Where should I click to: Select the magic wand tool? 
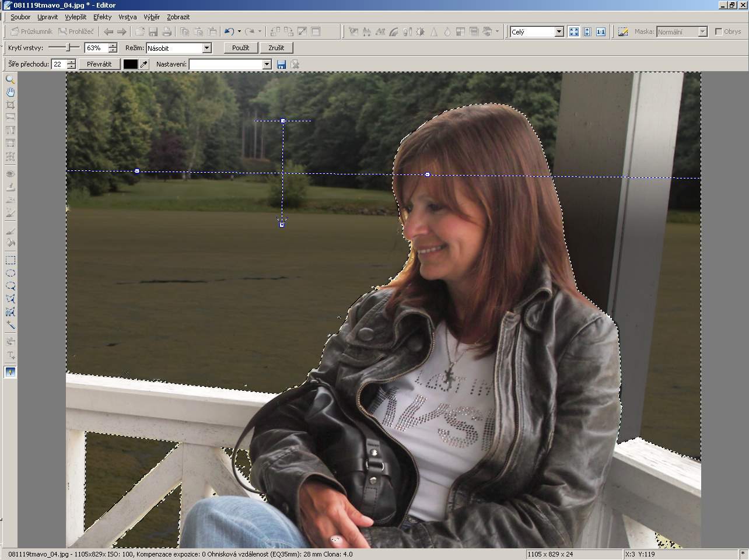(x=10, y=325)
